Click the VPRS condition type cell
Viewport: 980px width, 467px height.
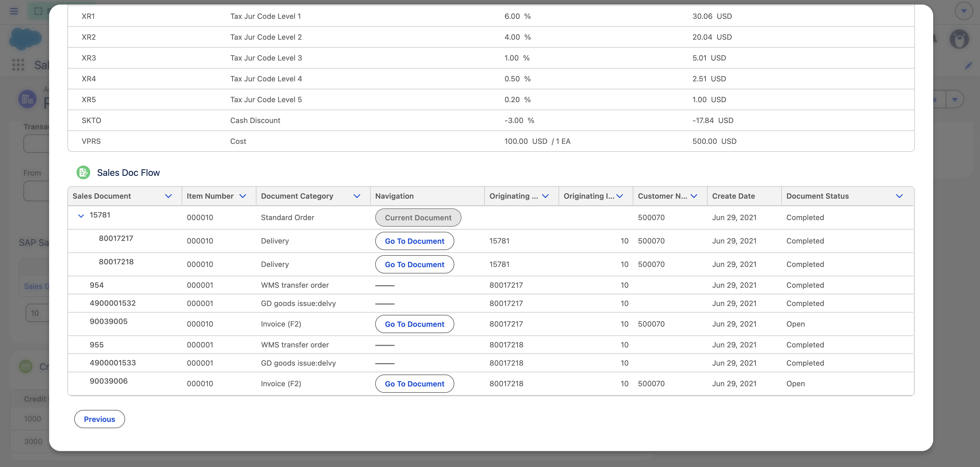click(x=91, y=141)
